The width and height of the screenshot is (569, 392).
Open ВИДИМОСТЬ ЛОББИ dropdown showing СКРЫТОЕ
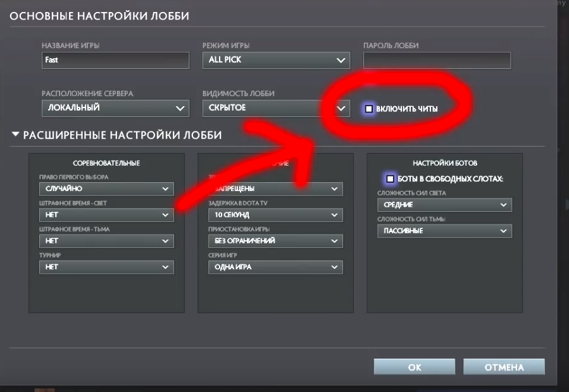point(276,108)
